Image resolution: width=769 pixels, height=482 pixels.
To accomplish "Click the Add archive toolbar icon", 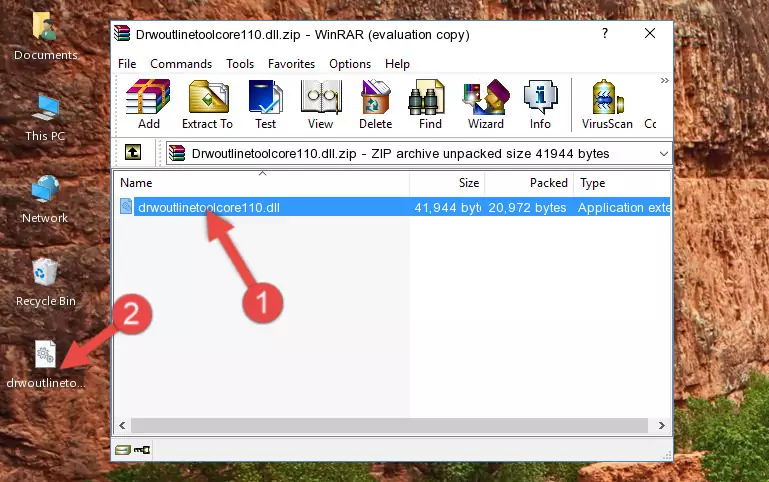I will pos(148,104).
